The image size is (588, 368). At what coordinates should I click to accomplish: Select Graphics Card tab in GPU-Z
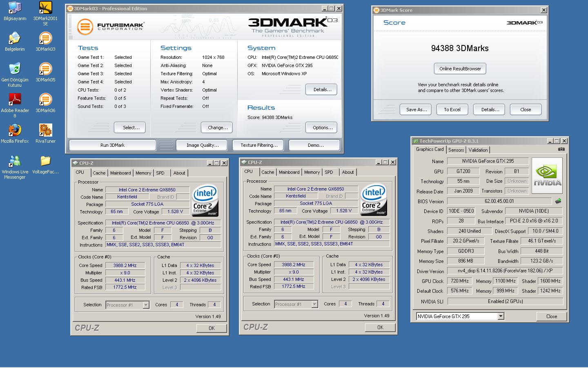[430, 149]
